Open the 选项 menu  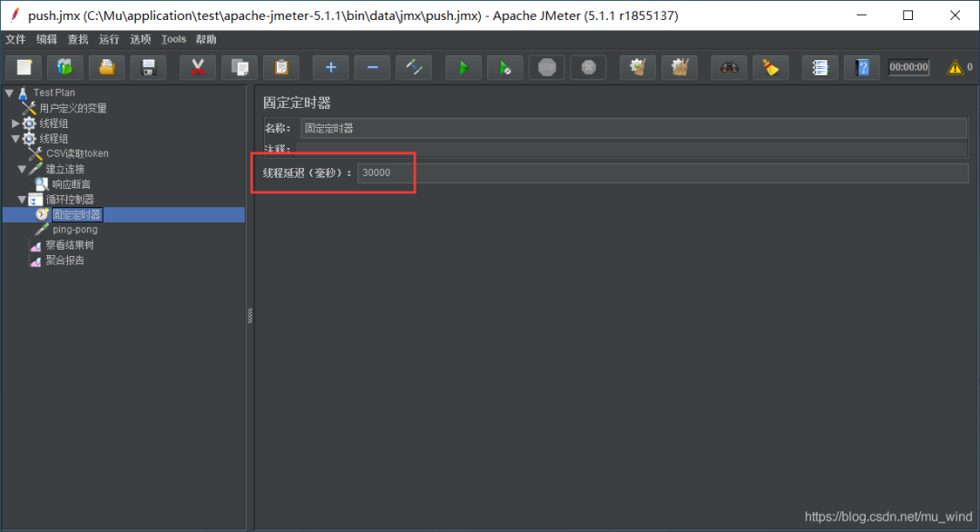point(140,39)
